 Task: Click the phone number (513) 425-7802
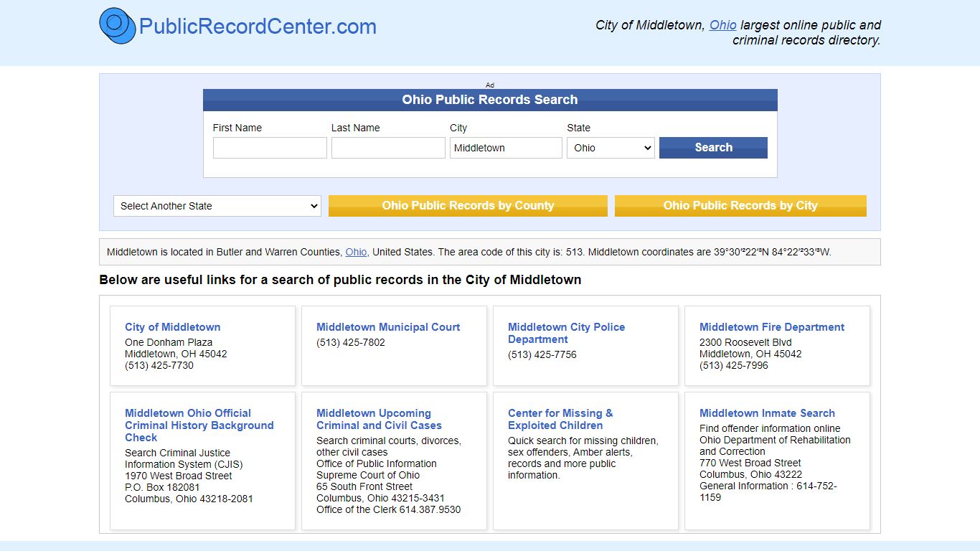point(351,342)
